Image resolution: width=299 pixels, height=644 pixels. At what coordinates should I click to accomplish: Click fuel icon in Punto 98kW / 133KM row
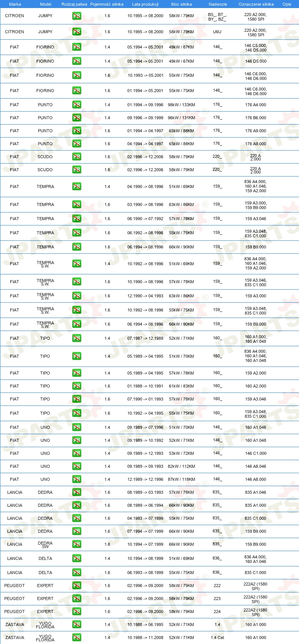77,105
